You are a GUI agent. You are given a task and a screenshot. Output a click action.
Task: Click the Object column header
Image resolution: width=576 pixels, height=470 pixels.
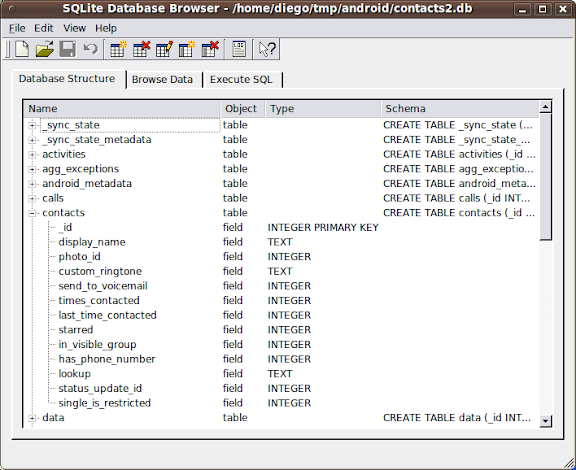tap(242, 109)
